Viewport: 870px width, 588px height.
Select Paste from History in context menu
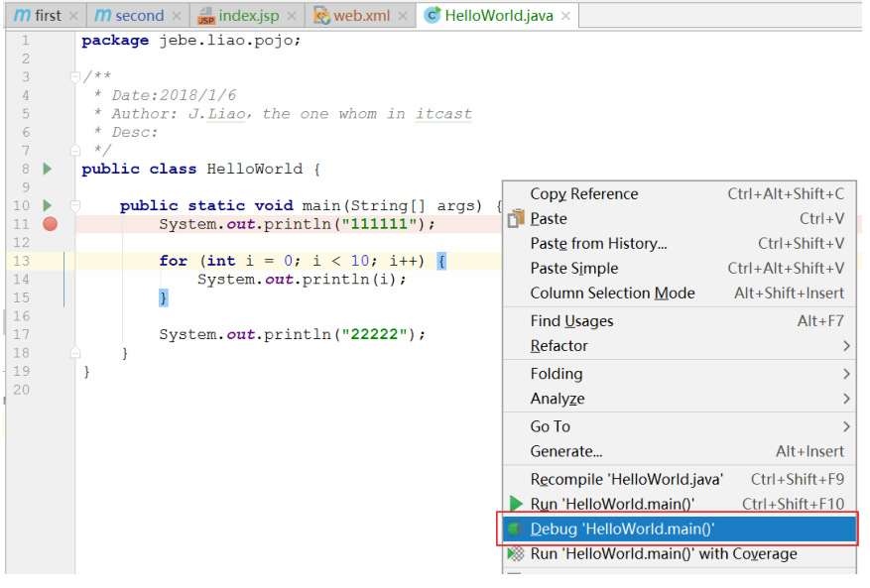680,244
